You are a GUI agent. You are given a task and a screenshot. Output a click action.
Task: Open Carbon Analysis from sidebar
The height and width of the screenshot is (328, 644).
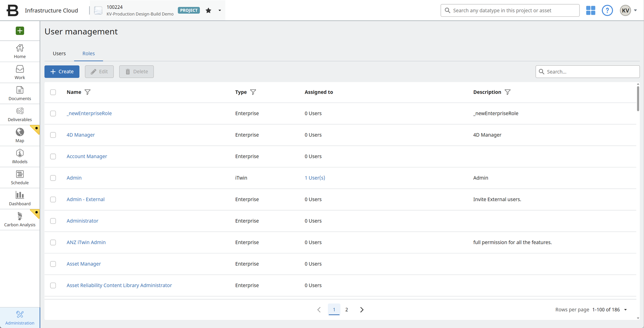[x=20, y=219]
